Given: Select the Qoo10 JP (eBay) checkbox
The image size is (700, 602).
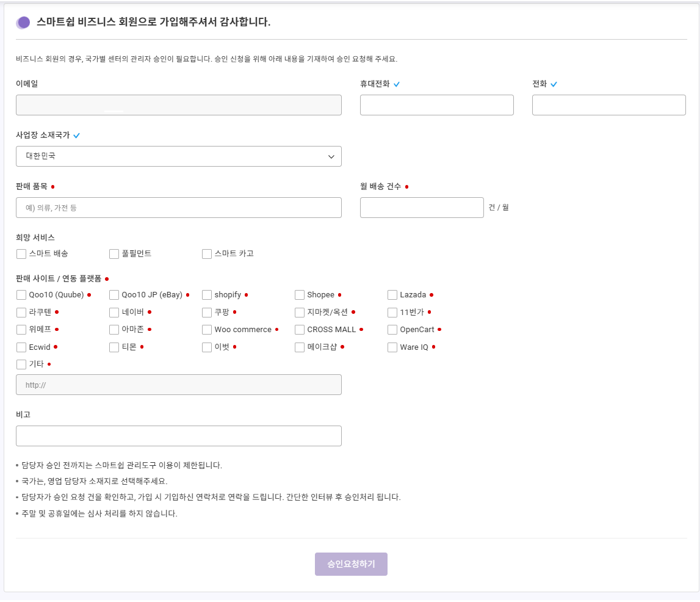Looking at the screenshot, I should (114, 295).
